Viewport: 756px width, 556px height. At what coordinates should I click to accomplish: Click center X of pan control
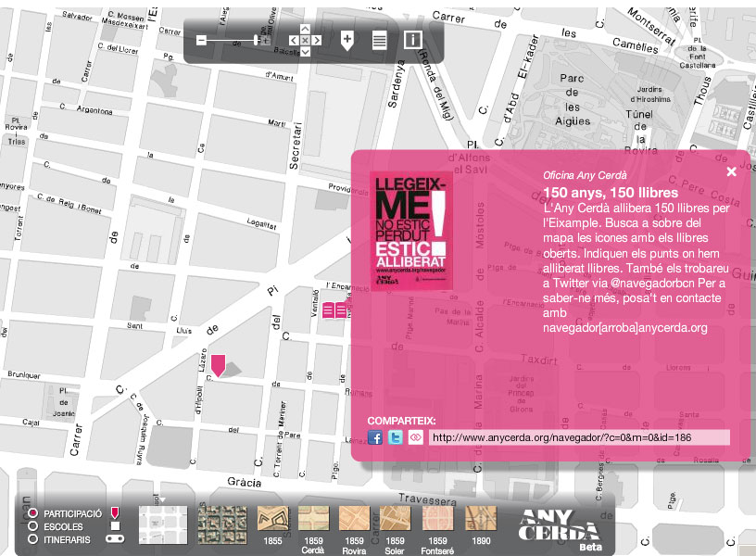click(x=305, y=41)
